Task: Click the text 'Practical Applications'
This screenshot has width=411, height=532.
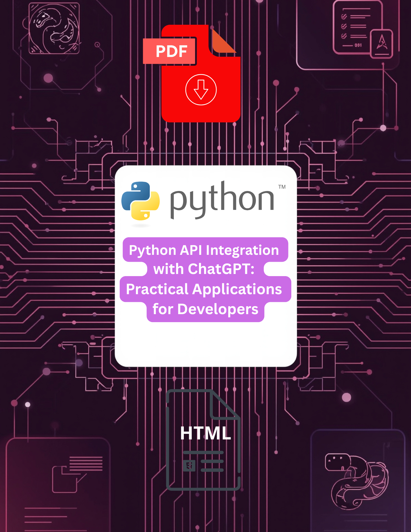Action: 204,289
